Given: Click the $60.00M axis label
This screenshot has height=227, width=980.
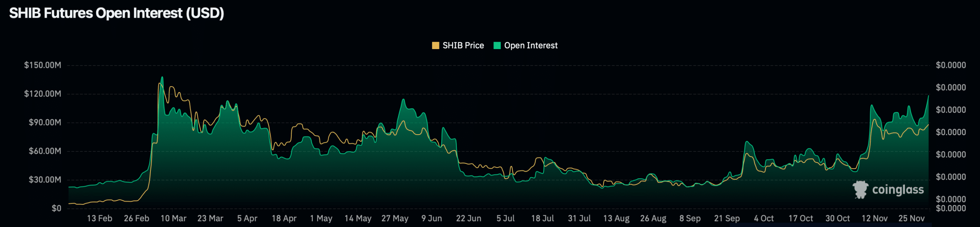Looking at the screenshot, I should (45, 151).
